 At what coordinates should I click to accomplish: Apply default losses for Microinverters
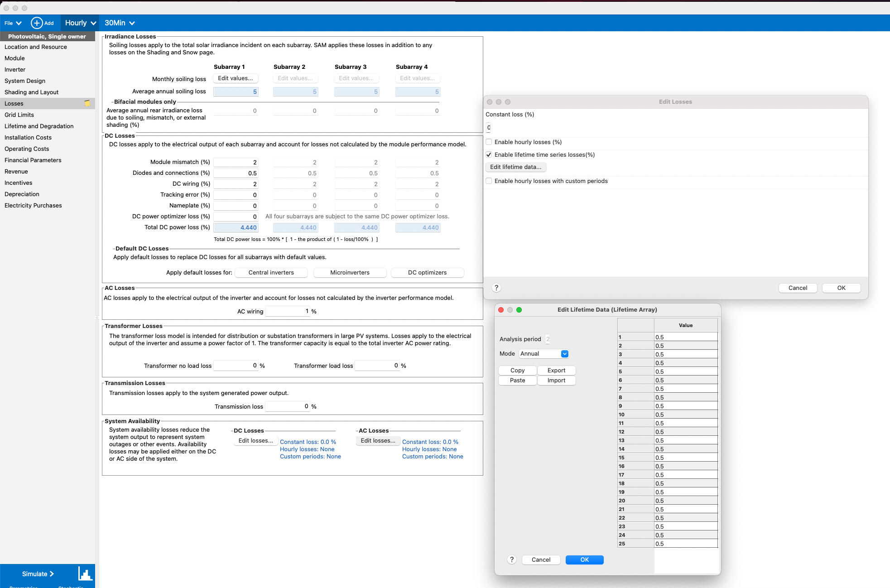click(x=350, y=273)
